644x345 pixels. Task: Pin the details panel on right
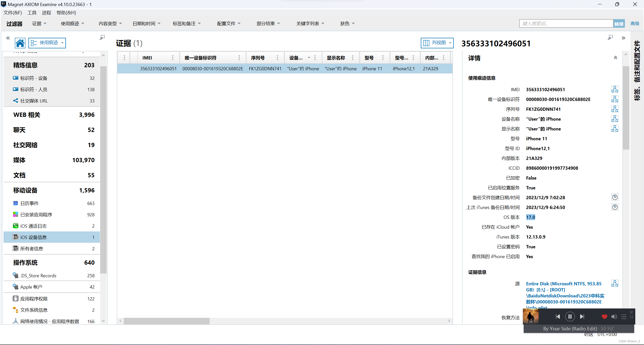[x=610, y=38]
